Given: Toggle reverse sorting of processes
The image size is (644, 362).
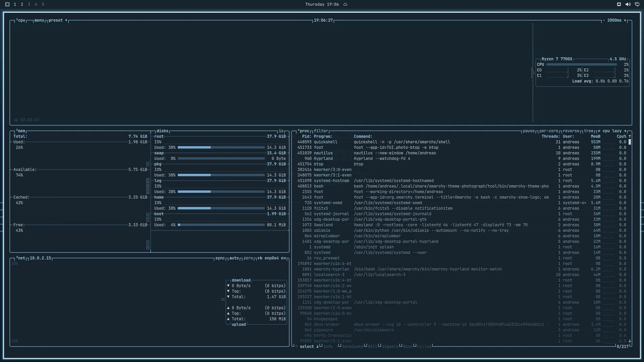Looking at the screenshot, I should click(571, 131).
